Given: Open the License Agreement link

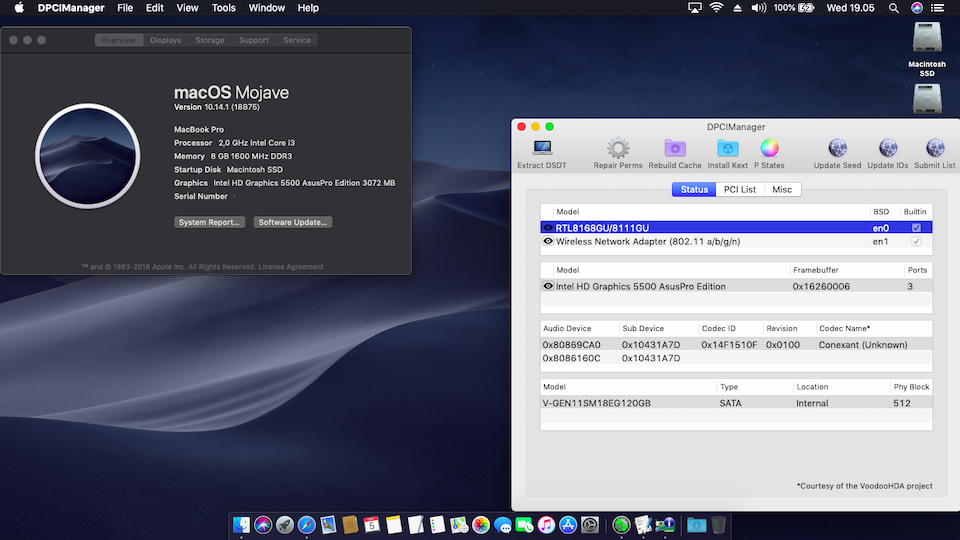Looking at the screenshot, I should (x=291, y=266).
